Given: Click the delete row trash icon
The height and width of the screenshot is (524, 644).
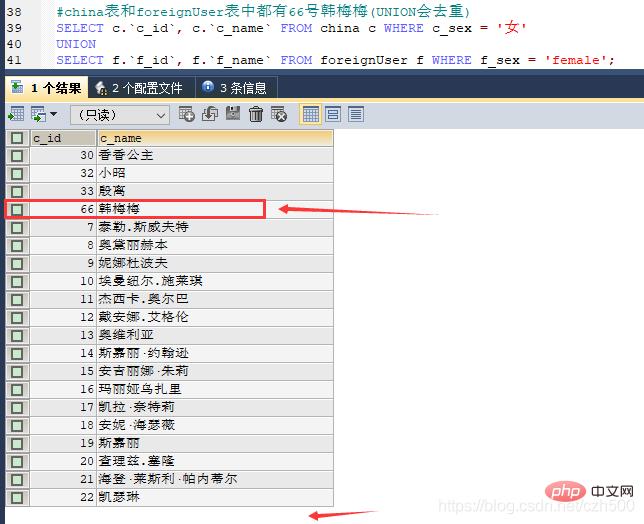Looking at the screenshot, I should [256, 115].
